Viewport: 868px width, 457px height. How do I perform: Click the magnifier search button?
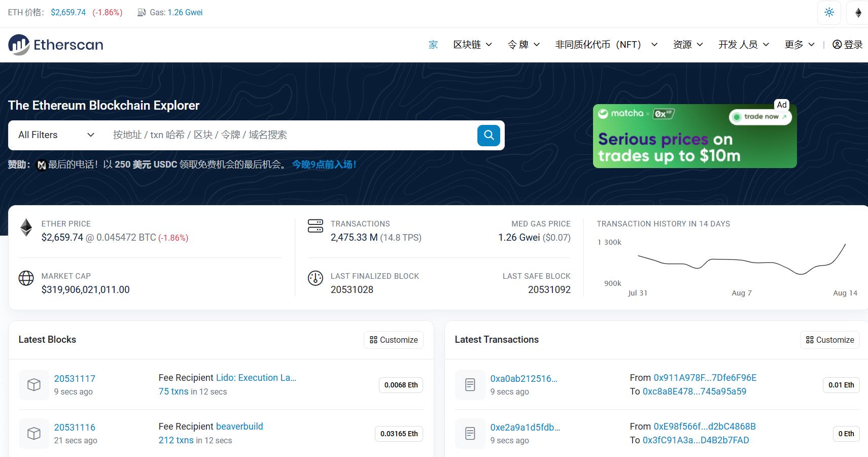pyautogui.click(x=489, y=135)
